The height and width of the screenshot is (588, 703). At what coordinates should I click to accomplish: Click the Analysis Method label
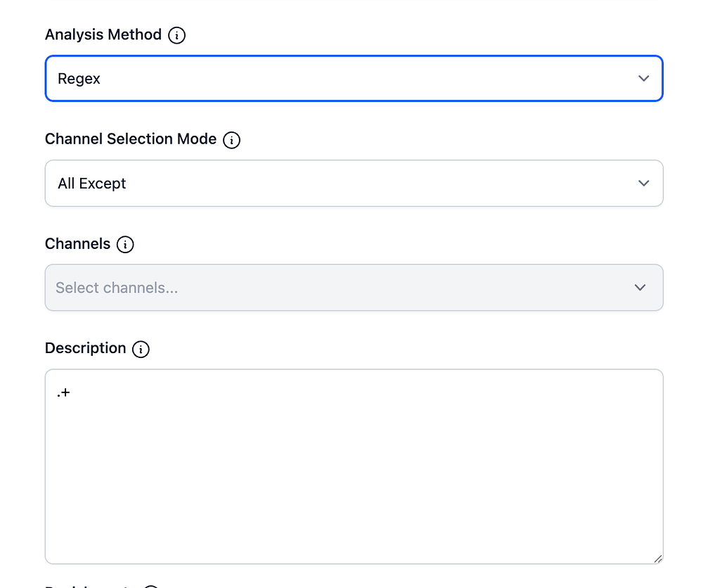point(103,34)
